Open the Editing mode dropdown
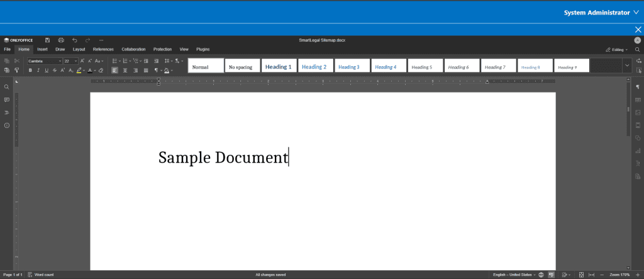The width and height of the screenshot is (644, 279). pos(616,49)
